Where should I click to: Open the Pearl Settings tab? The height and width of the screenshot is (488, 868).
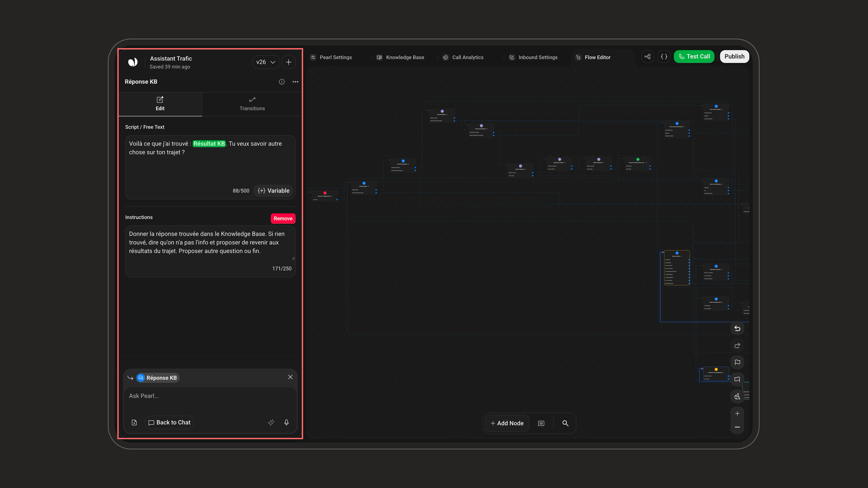coord(331,57)
